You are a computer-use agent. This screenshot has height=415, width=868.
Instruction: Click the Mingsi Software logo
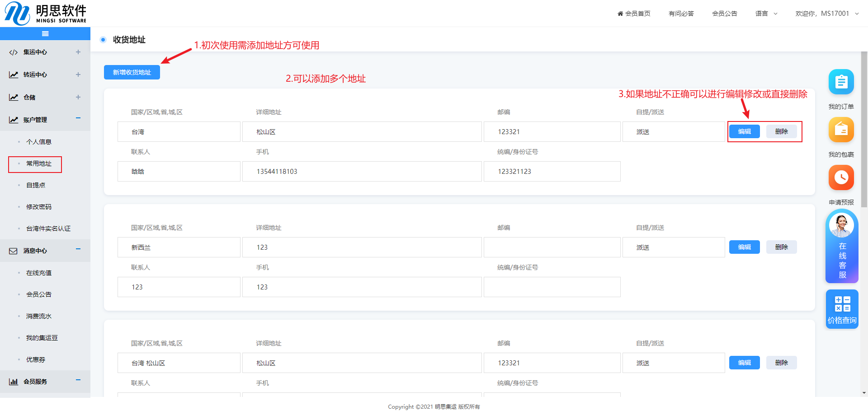(45, 14)
